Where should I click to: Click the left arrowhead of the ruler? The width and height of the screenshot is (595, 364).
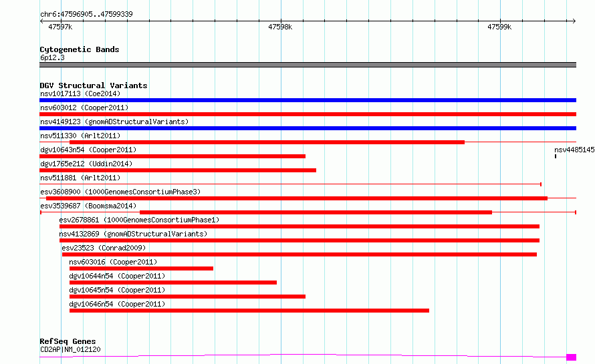[41, 21]
